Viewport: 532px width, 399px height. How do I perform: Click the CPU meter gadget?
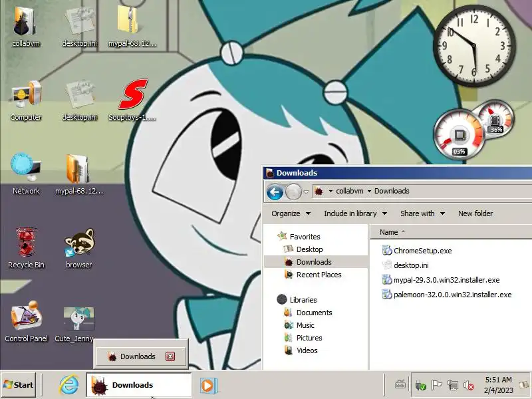point(459,135)
